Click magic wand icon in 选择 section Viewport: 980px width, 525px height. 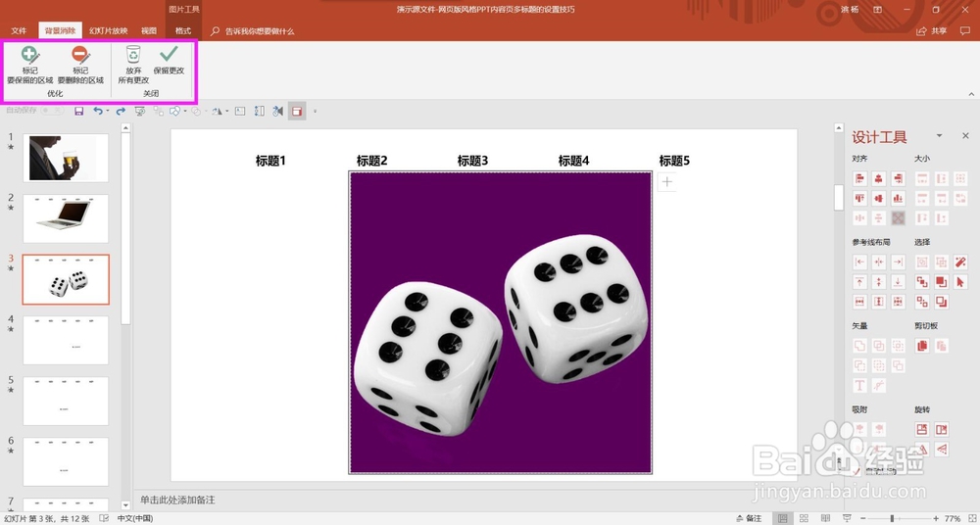960,262
